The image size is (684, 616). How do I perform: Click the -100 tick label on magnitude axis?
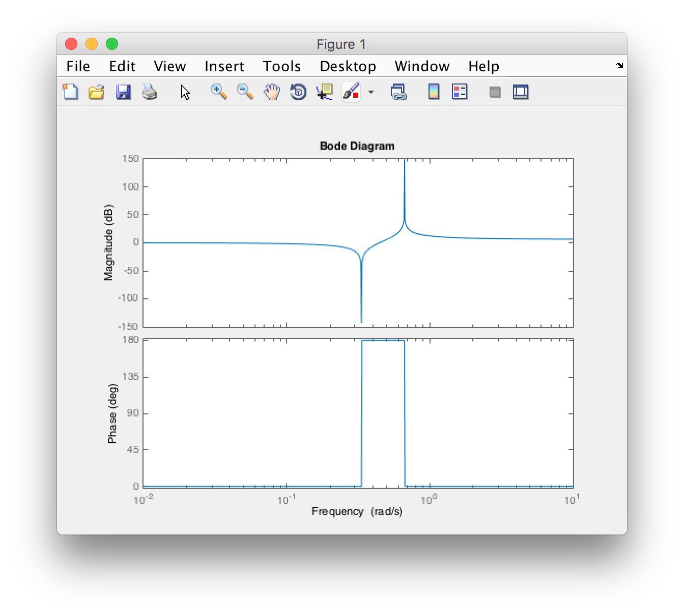128,298
